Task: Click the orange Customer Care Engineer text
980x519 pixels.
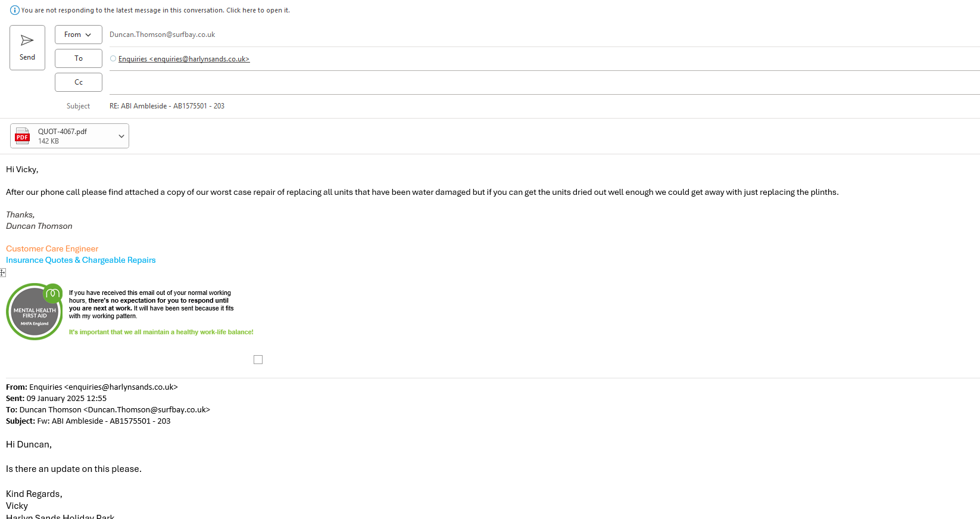Action: point(52,248)
